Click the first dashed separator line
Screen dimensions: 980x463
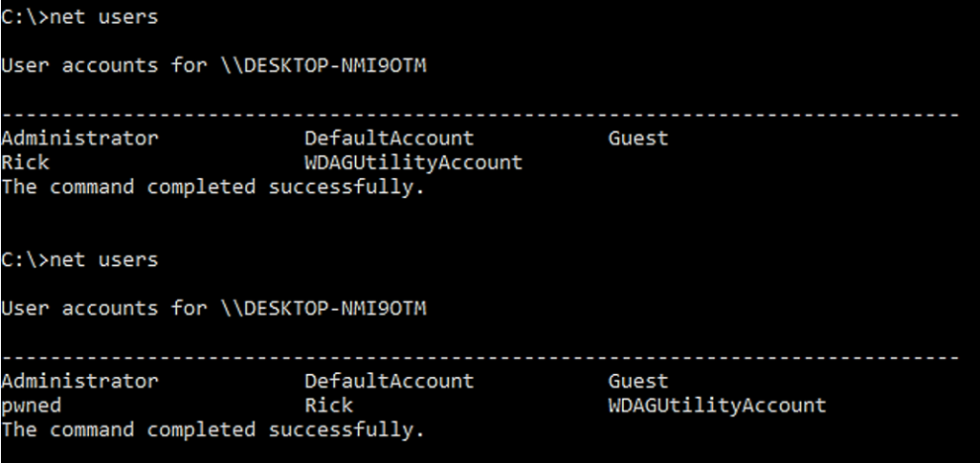479,115
